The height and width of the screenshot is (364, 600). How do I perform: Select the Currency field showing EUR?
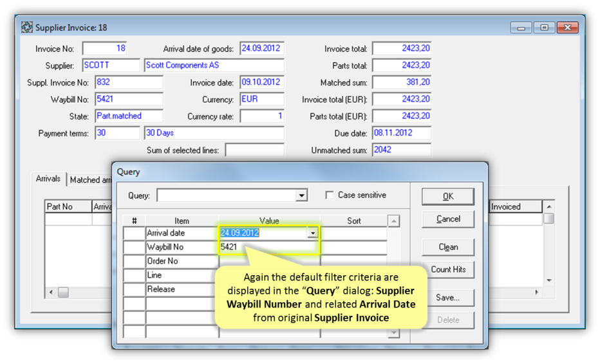click(261, 100)
